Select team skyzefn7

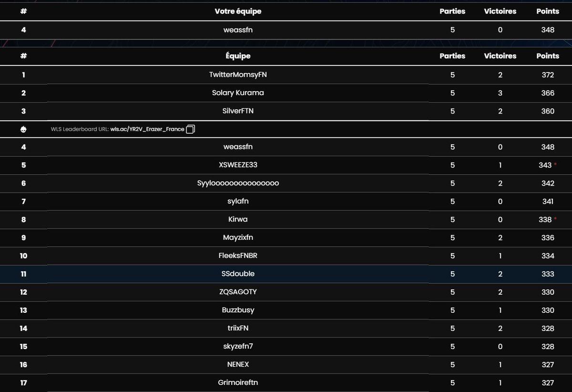[x=238, y=346]
